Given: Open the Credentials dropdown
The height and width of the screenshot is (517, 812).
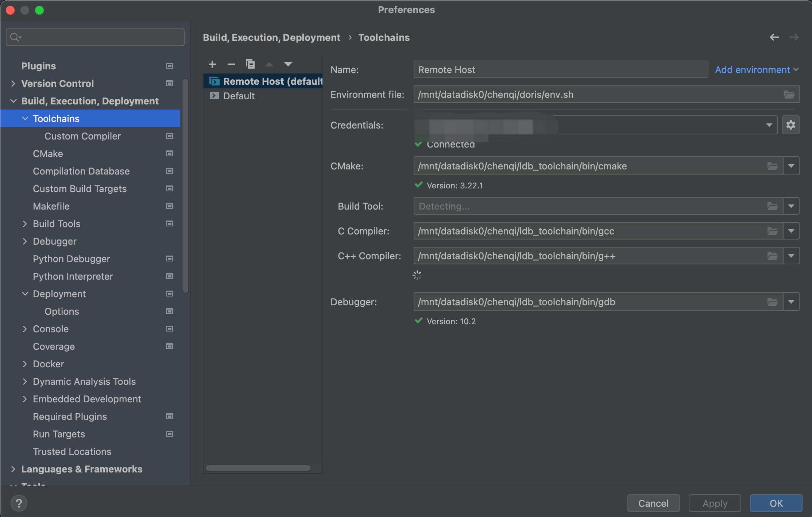Looking at the screenshot, I should point(769,125).
